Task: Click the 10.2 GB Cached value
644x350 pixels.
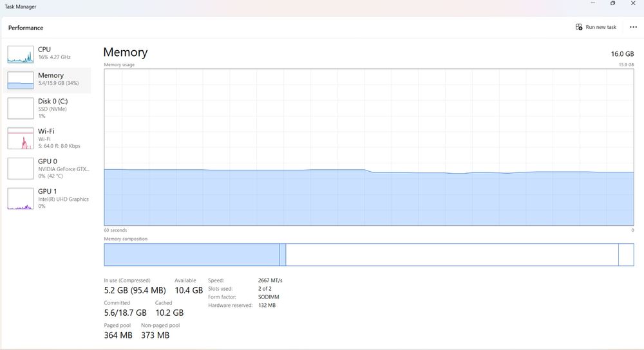Action: point(169,313)
